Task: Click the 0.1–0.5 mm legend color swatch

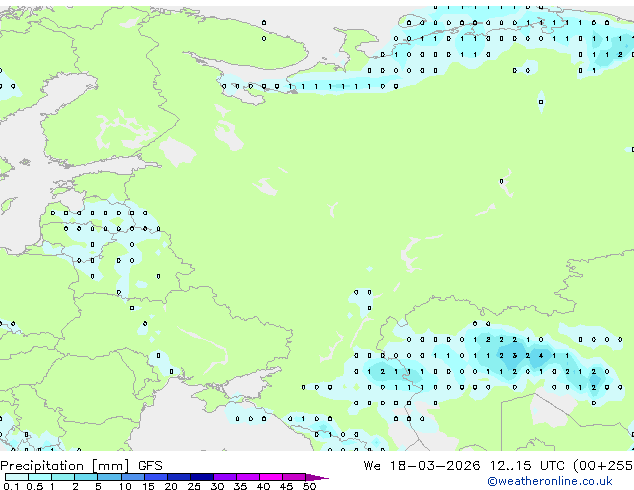Action: [x=17, y=477]
